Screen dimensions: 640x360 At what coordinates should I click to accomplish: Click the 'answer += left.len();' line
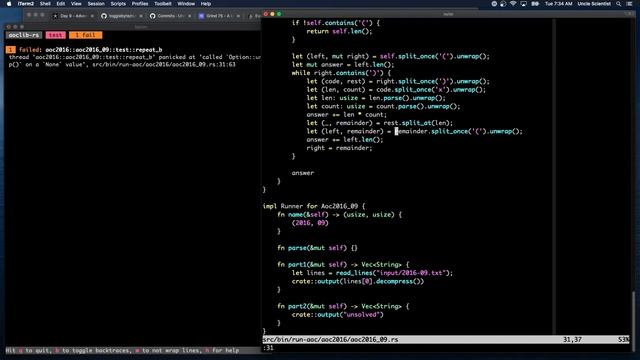(345, 140)
